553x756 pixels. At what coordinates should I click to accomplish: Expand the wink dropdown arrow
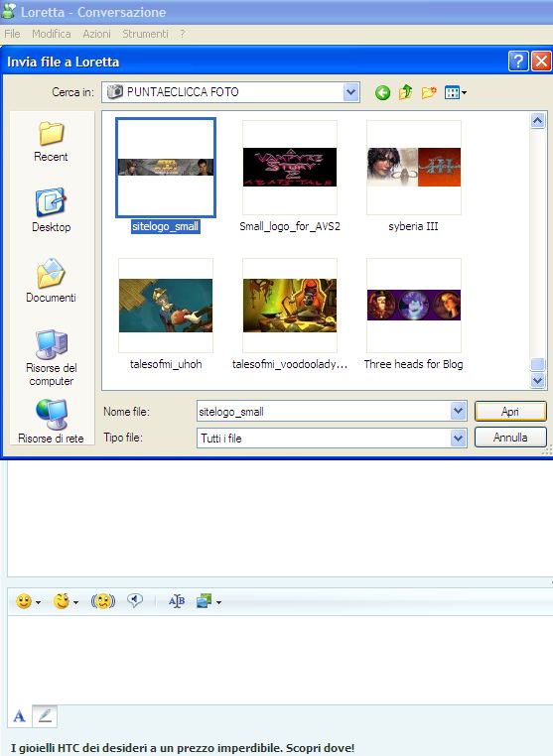[75, 602]
